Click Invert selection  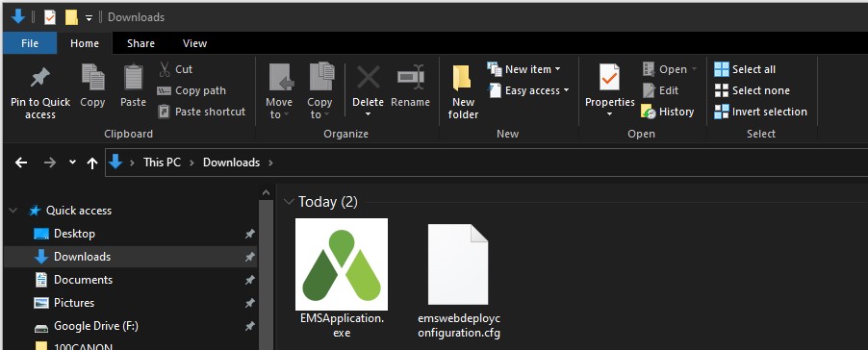click(x=760, y=112)
